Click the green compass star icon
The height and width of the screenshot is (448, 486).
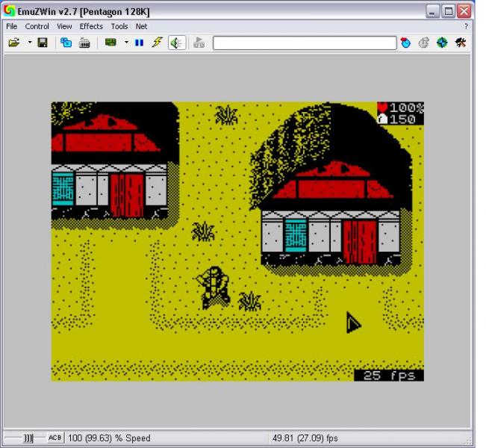click(x=443, y=43)
